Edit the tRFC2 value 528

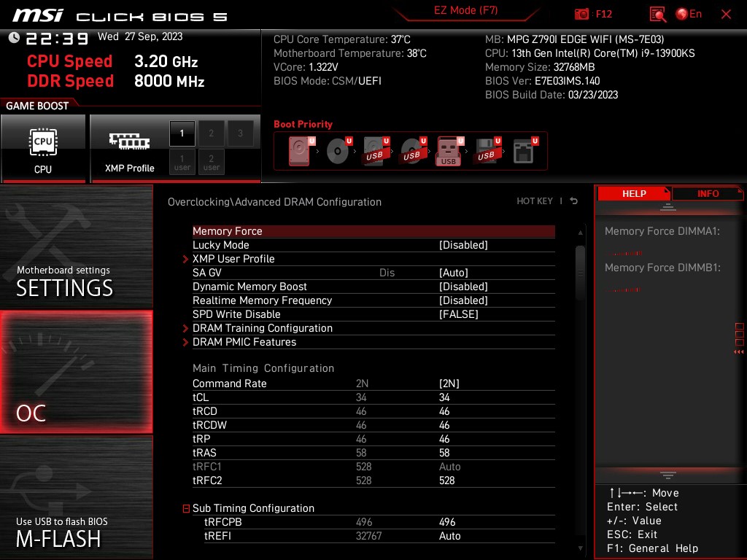coord(447,481)
